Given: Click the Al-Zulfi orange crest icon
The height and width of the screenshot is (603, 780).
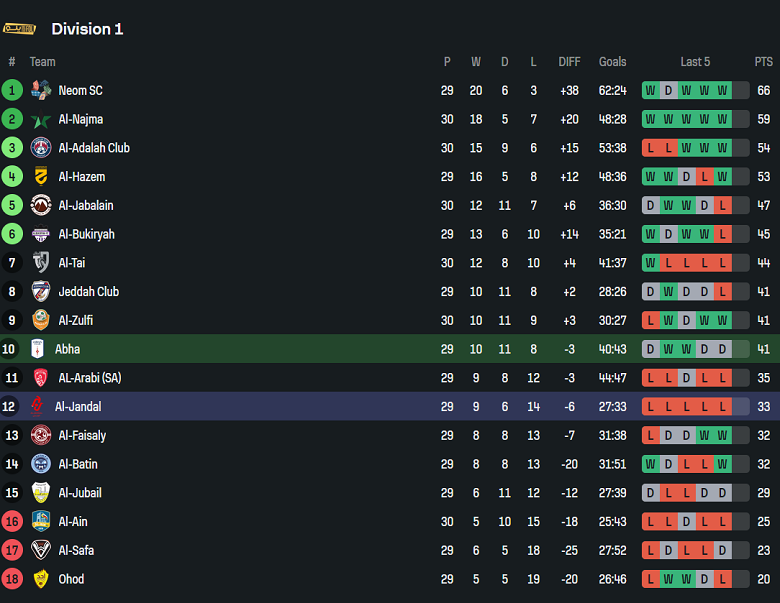Looking at the screenshot, I should pyautogui.click(x=41, y=321).
